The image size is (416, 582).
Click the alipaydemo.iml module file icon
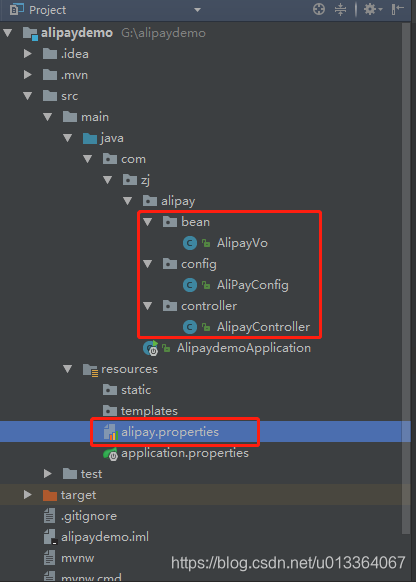[x=50, y=537]
